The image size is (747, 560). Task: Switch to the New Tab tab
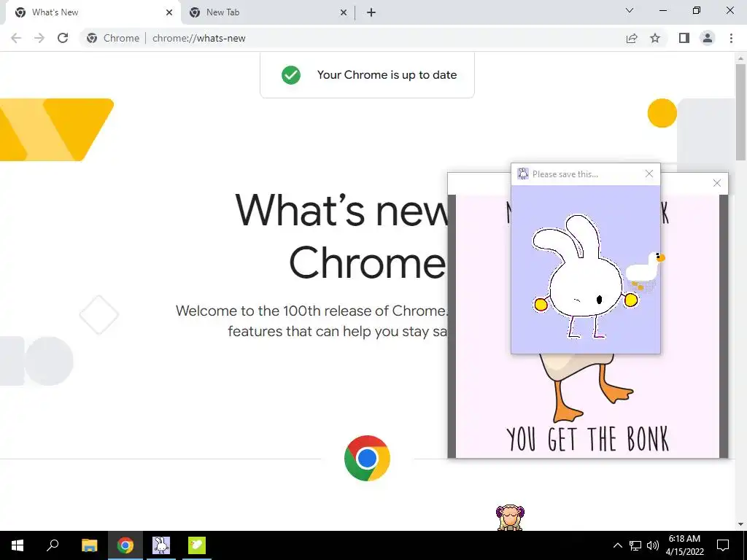[268, 12]
